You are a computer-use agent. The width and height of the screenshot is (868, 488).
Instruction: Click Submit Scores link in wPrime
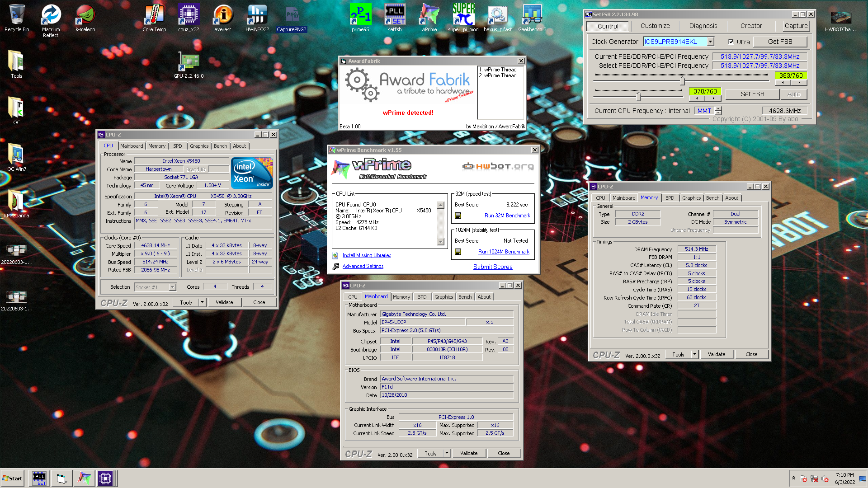pos(493,267)
